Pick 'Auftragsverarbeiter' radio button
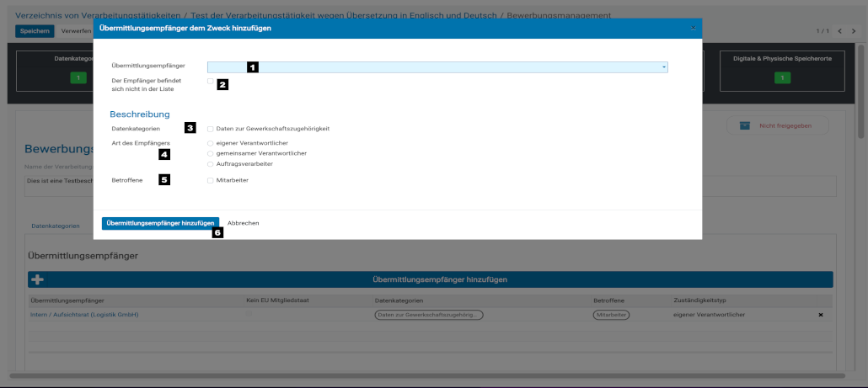Viewport: 868px width, 388px height. click(x=211, y=164)
